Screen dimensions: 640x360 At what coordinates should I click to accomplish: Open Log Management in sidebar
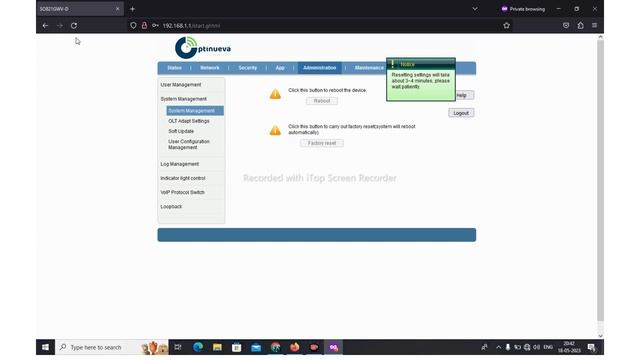180,164
